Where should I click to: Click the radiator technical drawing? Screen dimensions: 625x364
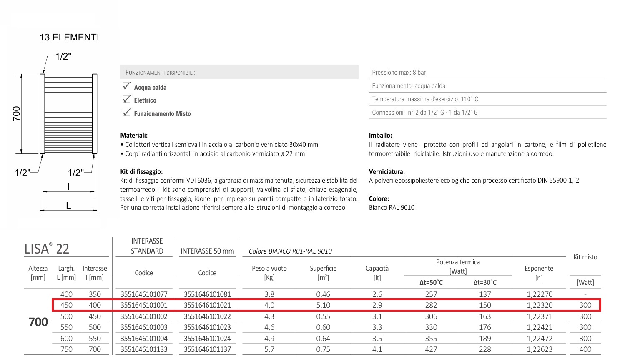tap(69, 113)
